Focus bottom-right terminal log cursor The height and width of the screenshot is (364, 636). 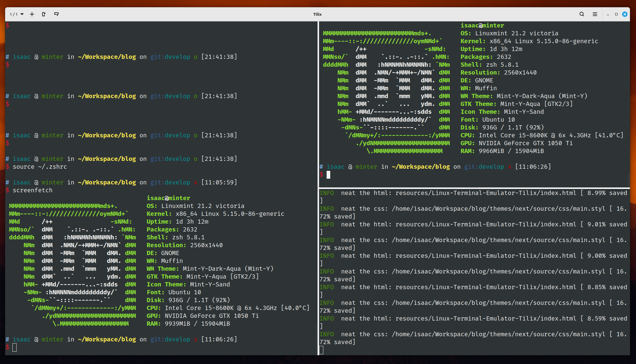pyautogui.click(x=321, y=350)
